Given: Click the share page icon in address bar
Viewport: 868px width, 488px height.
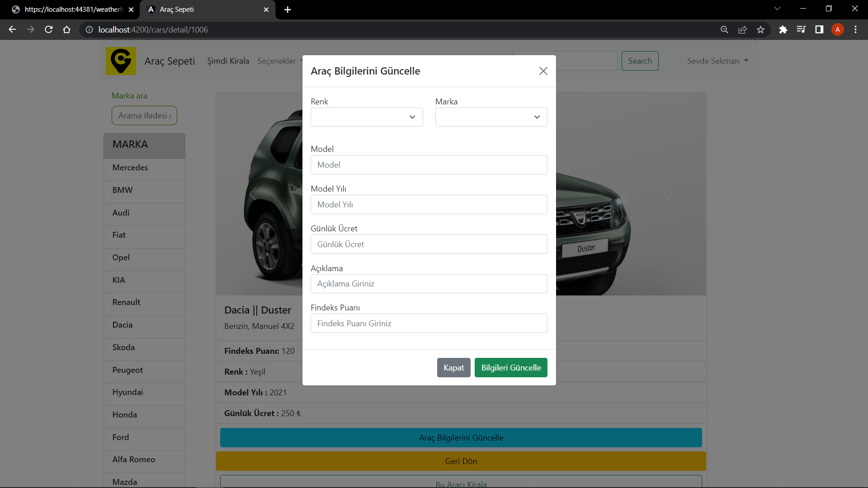Looking at the screenshot, I should [742, 29].
